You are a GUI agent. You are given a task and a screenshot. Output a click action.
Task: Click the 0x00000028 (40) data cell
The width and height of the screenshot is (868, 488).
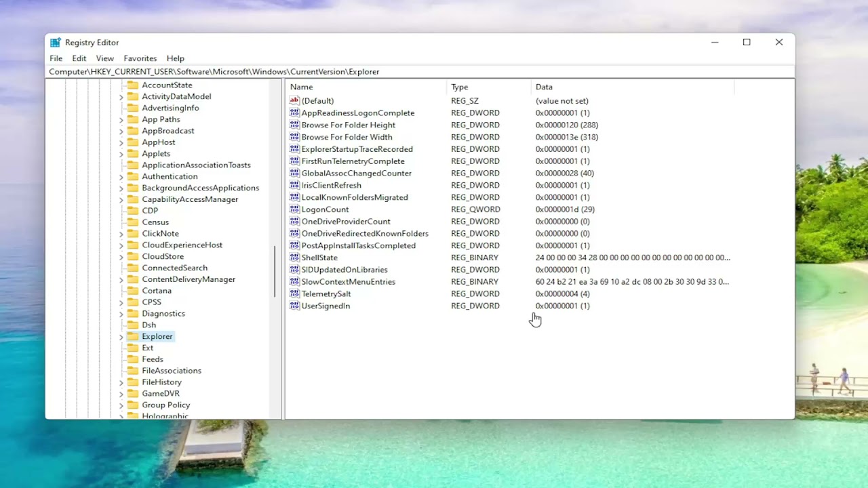pyautogui.click(x=564, y=174)
